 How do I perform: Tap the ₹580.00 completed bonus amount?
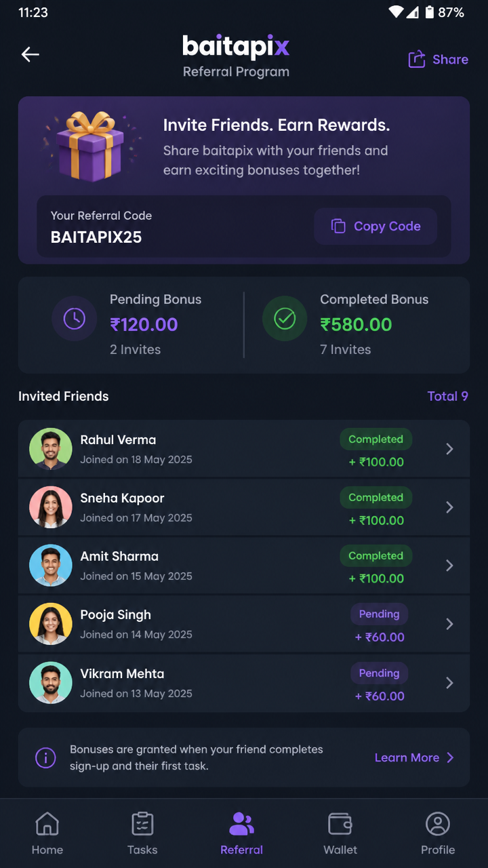coord(357,324)
